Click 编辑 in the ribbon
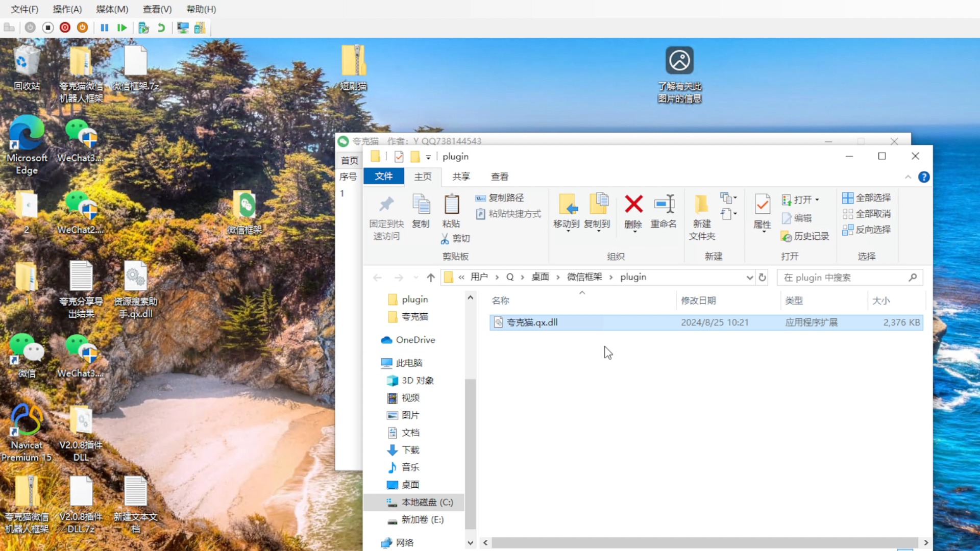The width and height of the screenshot is (980, 551). click(797, 218)
